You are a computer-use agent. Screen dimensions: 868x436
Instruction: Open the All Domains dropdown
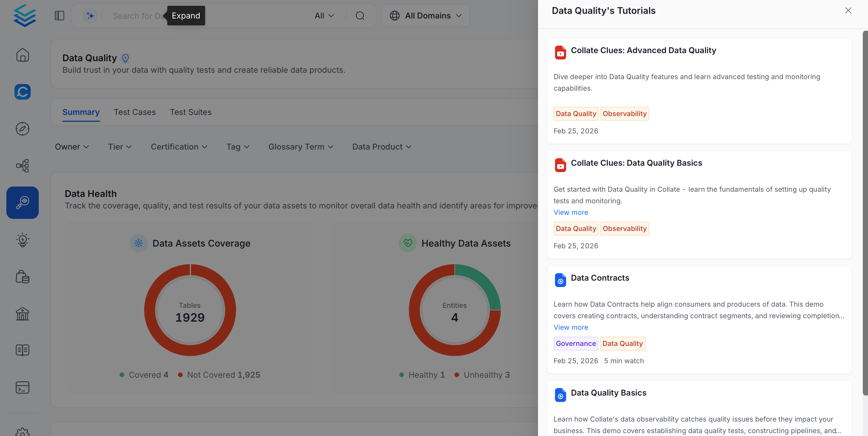[426, 16]
